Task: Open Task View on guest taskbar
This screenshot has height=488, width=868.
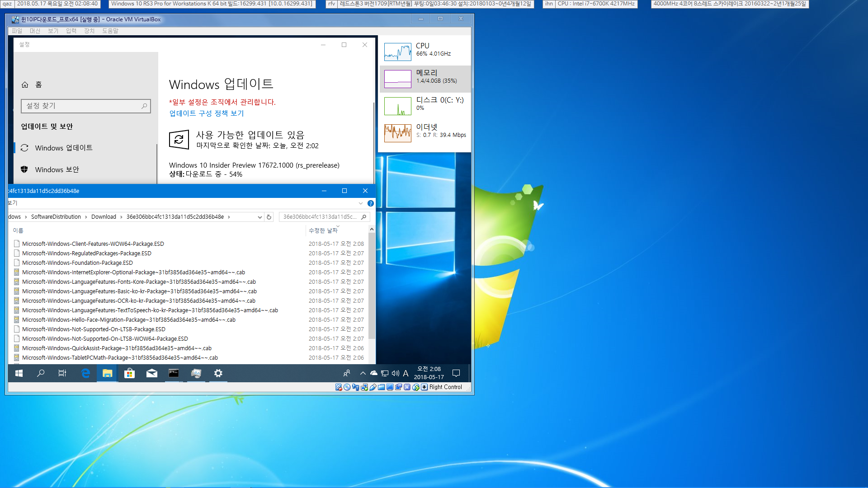Action: pyautogui.click(x=62, y=373)
